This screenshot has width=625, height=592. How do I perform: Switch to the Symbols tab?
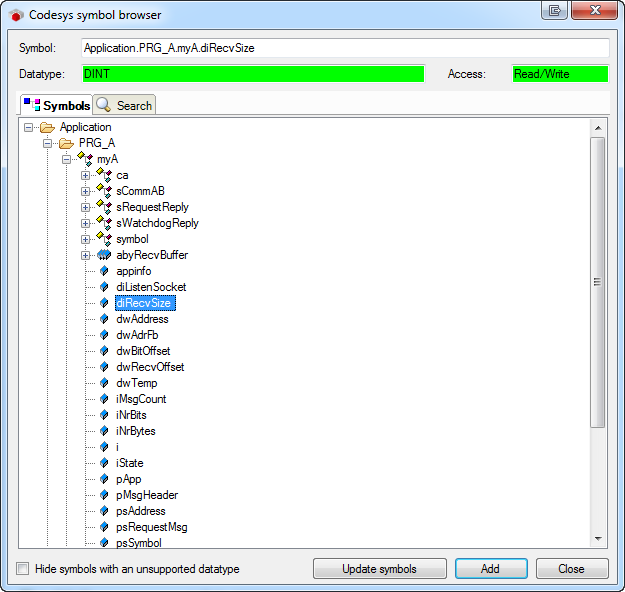click(57, 105)
